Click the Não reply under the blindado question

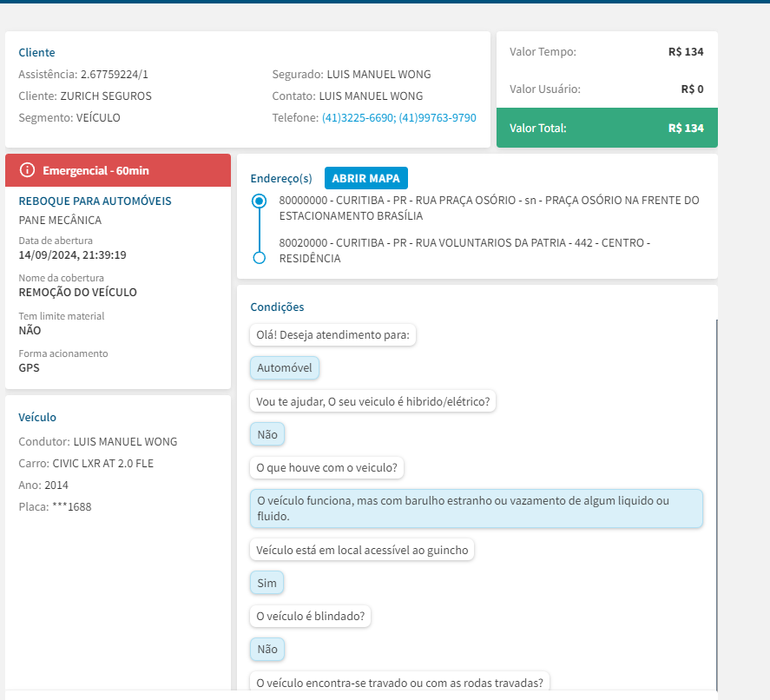pos(267,650)
